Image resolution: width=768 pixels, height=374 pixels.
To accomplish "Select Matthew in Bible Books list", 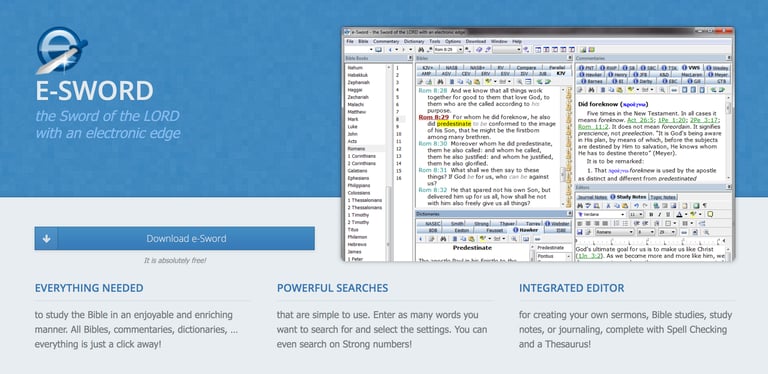I will (357, 112).
